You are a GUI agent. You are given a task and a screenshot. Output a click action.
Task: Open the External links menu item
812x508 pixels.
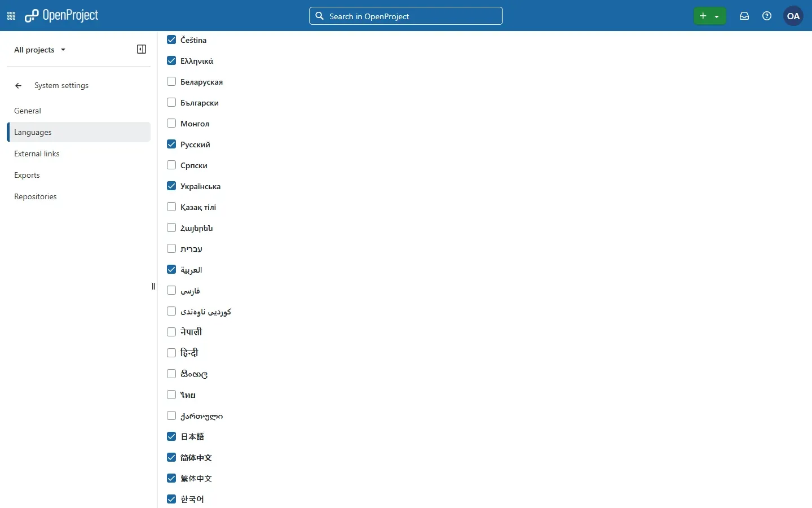(x=79, y=154)
